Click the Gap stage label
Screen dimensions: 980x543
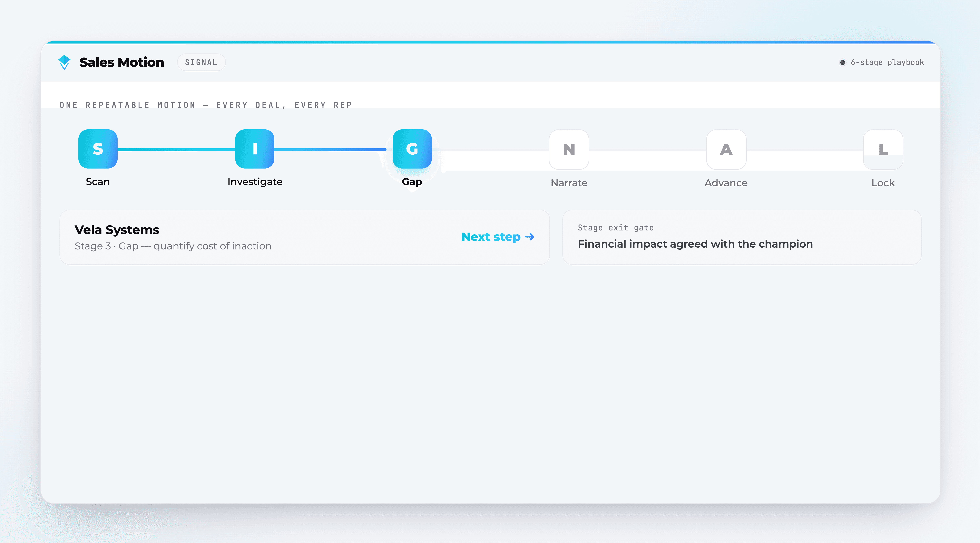coord(412,182)
